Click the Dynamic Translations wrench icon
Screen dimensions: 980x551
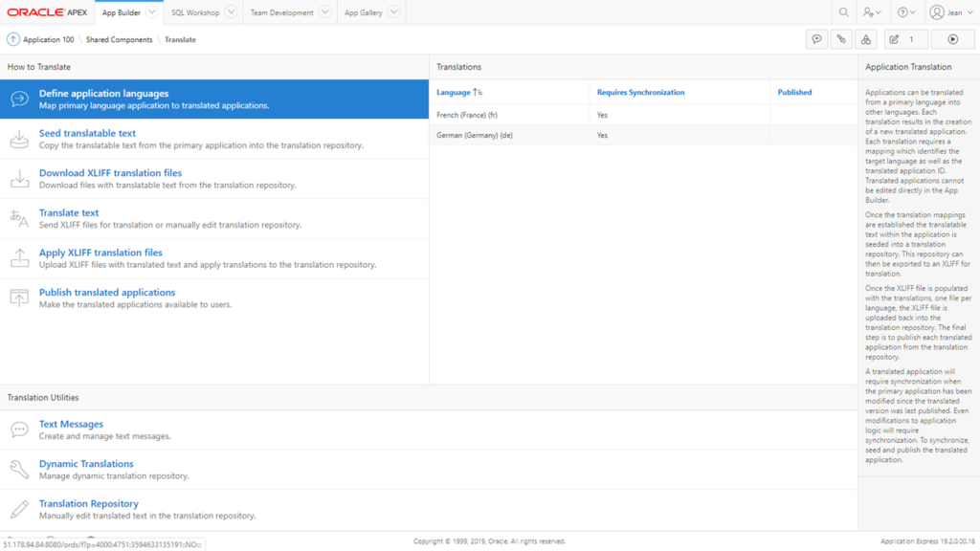19,469
